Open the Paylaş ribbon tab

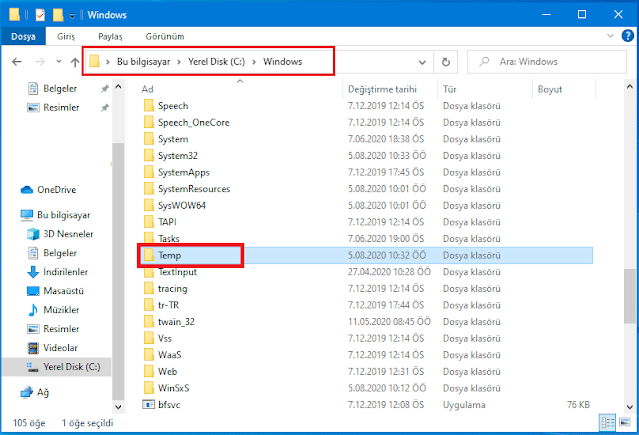point(110,37)
